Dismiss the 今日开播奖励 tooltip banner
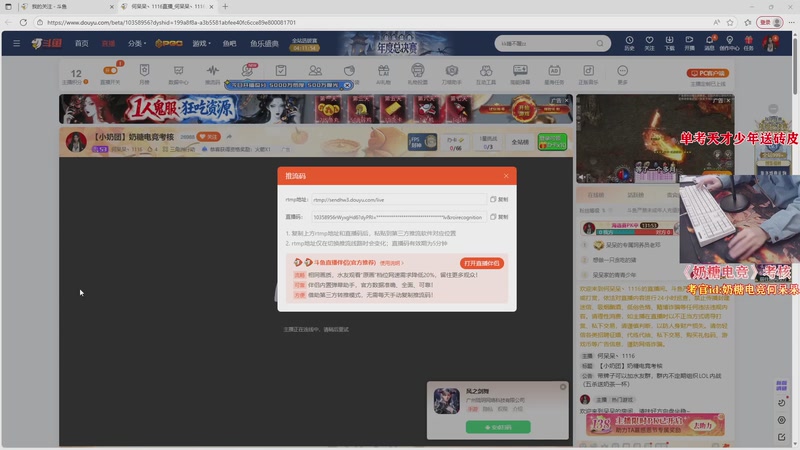 point(347,85)
